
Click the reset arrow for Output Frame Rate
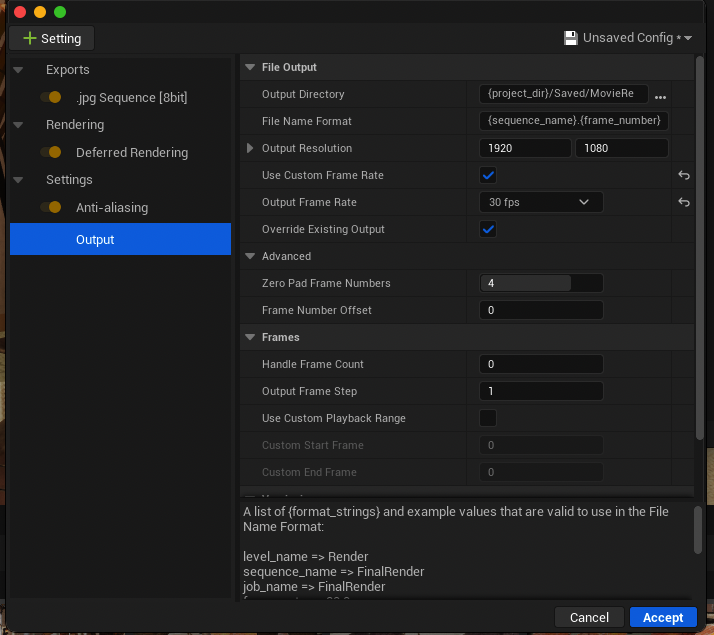point(684,202)
